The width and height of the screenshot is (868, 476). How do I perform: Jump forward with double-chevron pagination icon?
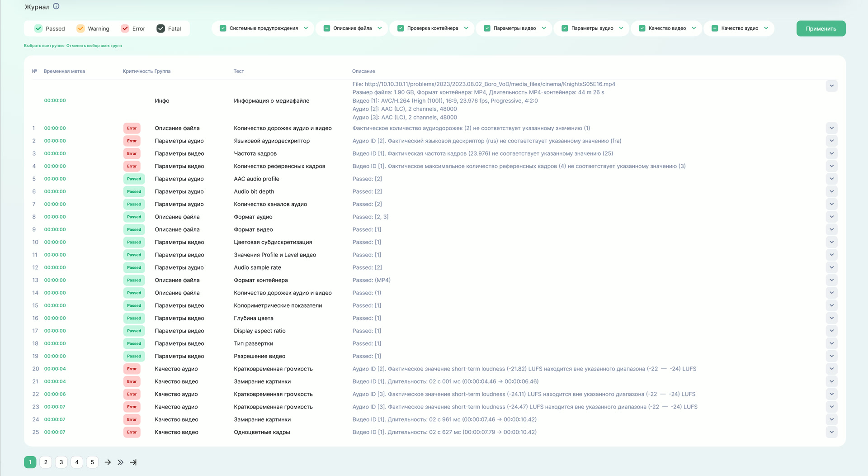[120, 462]
